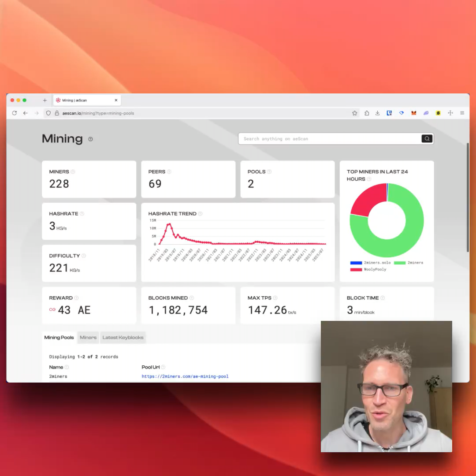Reload the page with the refresh icon
Image resolution: width=476 pixels, height=476 pixels.
14,113
